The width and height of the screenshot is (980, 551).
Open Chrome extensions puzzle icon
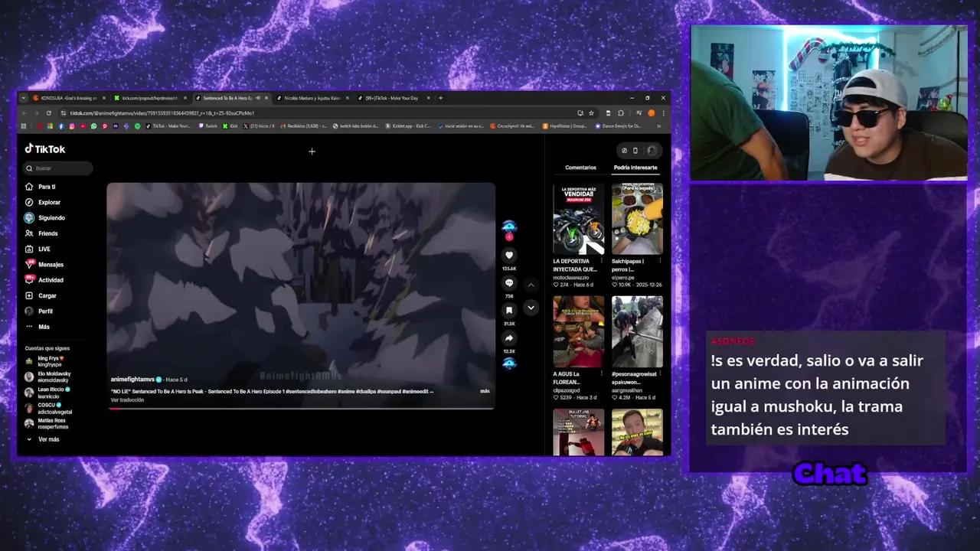[x=621, y=113]
